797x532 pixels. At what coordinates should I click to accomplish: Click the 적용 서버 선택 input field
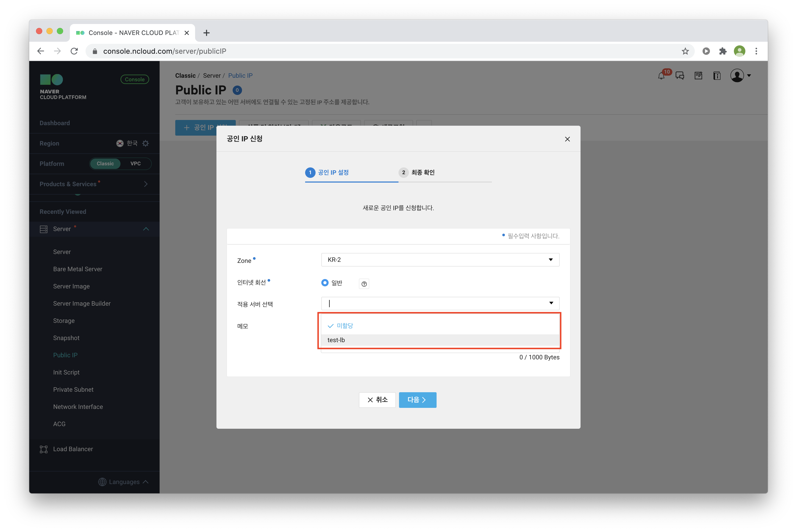[434, 303]
